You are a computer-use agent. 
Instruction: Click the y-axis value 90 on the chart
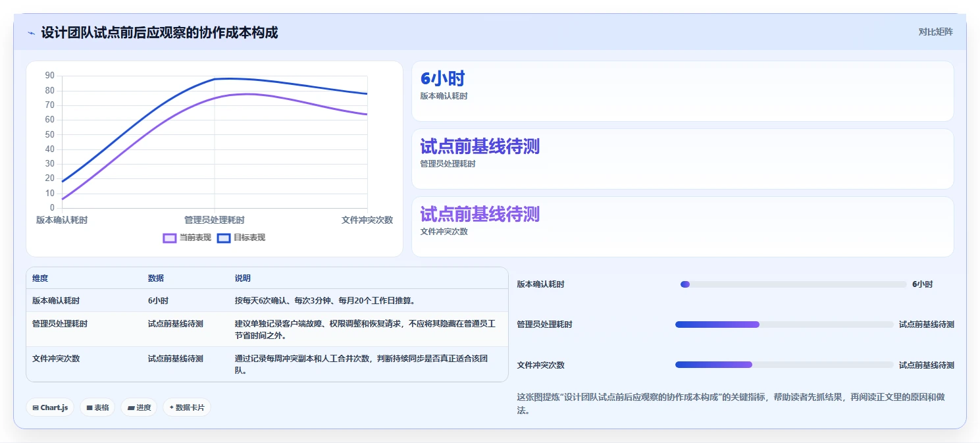click(x=50, y=76)
